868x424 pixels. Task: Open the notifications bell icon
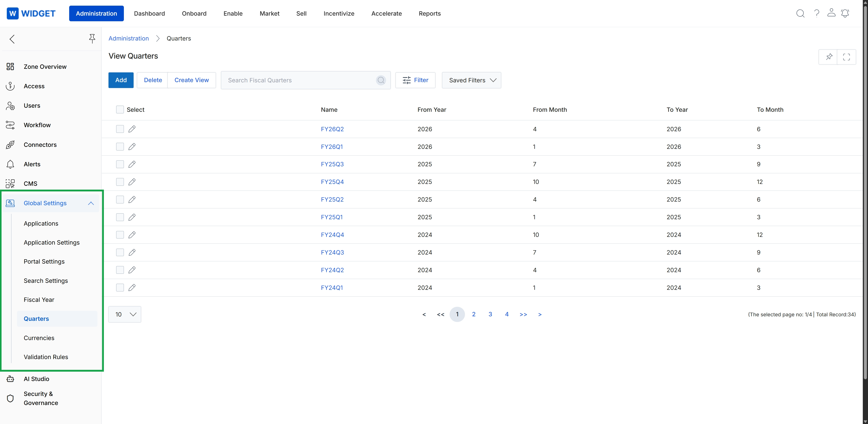[x=845, y=14]
